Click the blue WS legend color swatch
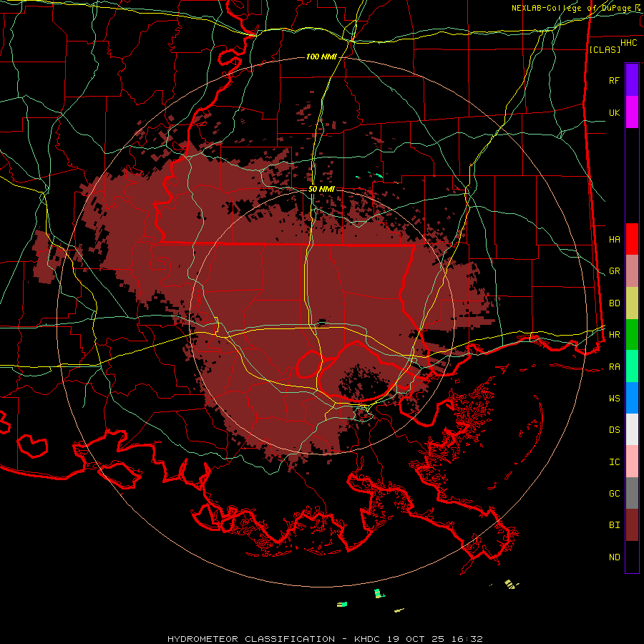 [632, 398]
